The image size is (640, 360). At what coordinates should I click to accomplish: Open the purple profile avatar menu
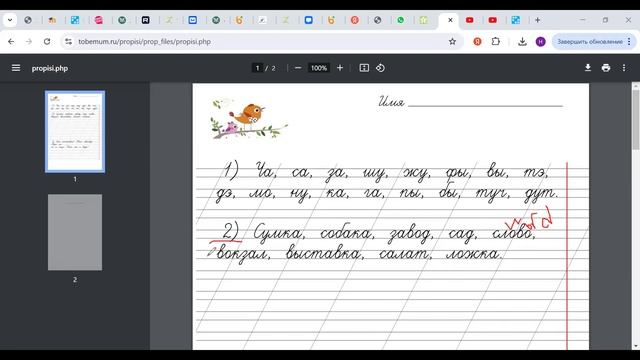pos(540,41)
